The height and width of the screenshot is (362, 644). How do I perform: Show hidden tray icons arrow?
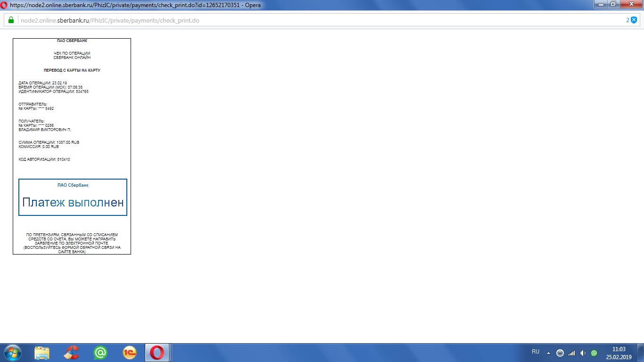click(548, 353)
